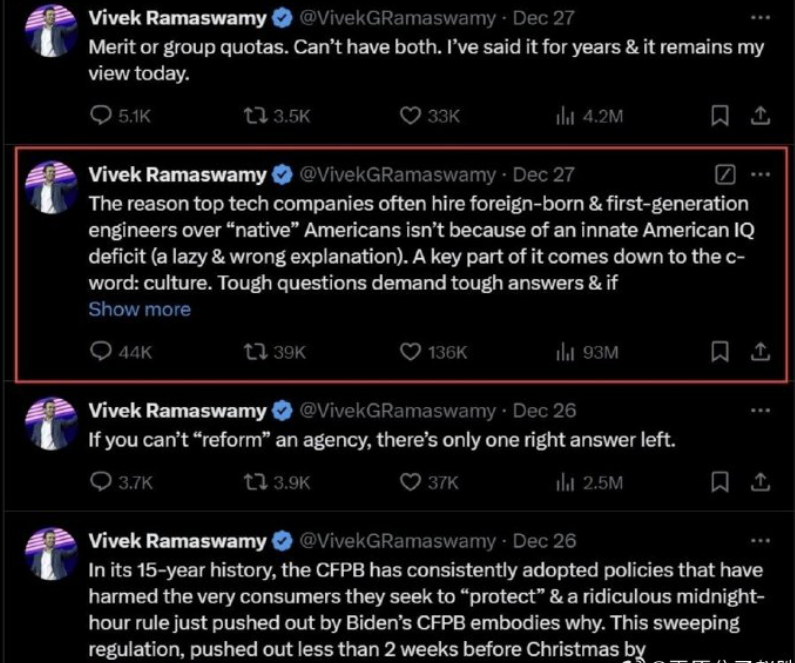
Task: Bookmark the 'Merit or group quotas' tweet
Action: point(719,116)
